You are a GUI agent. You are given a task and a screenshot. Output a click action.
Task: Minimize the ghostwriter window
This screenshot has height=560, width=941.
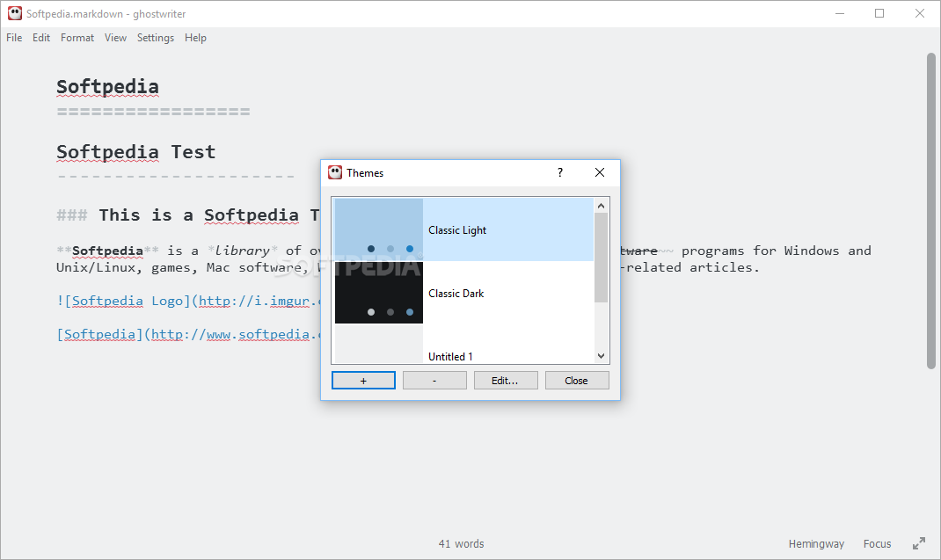840,13
